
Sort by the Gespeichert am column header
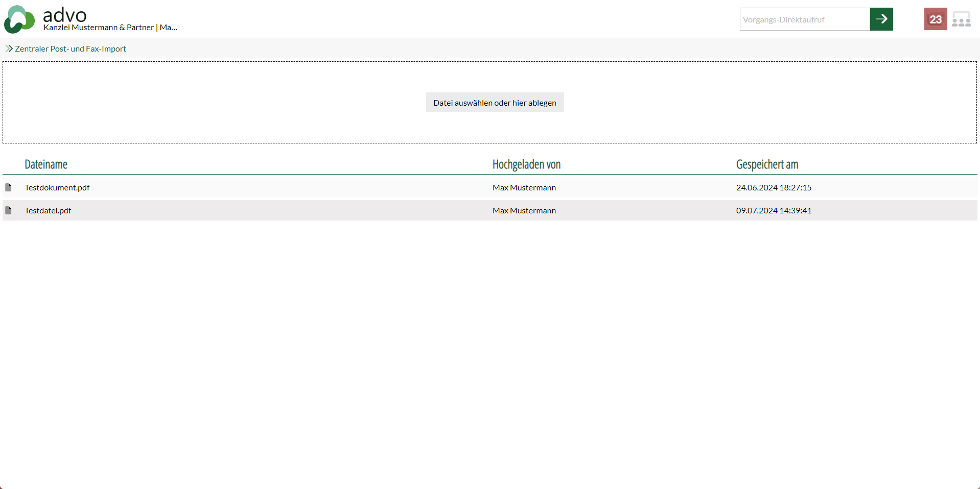click(x=766, y=164)
